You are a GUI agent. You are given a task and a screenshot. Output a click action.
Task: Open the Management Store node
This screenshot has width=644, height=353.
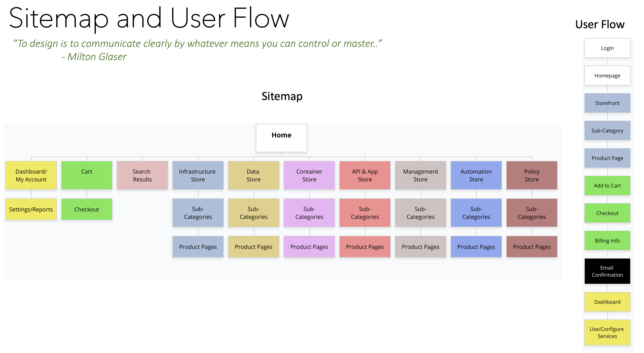[x=420, y=175]
